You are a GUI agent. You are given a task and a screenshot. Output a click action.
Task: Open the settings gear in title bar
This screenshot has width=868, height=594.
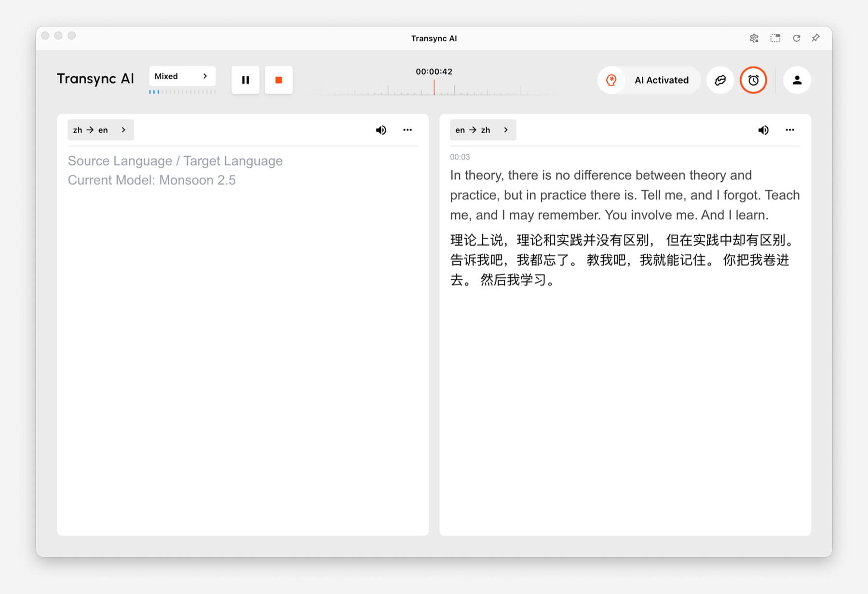(754, 38)
